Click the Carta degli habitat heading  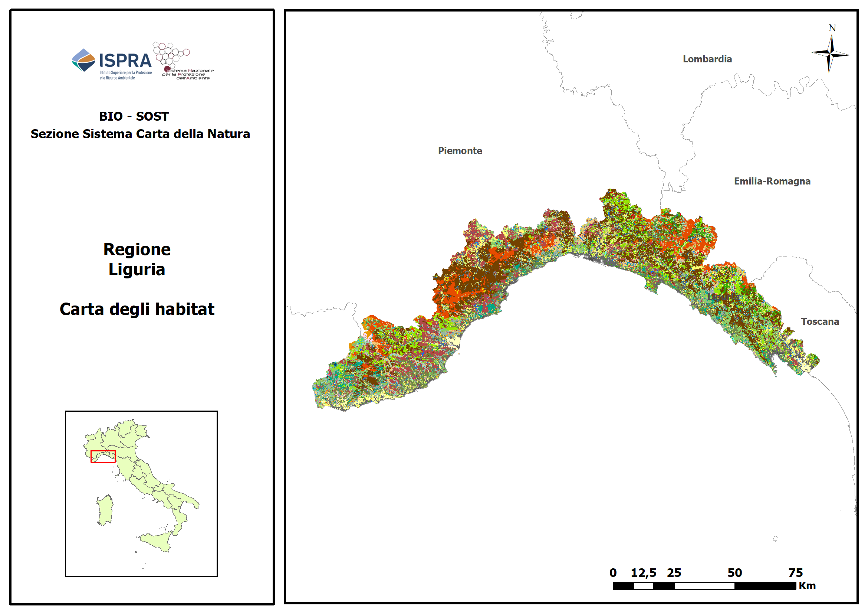tap(137, 310)
